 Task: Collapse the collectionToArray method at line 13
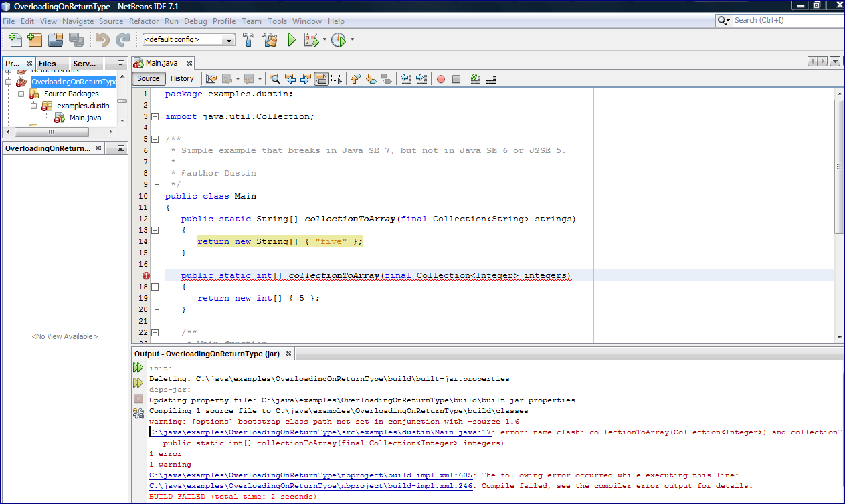[x=154, y=230]
